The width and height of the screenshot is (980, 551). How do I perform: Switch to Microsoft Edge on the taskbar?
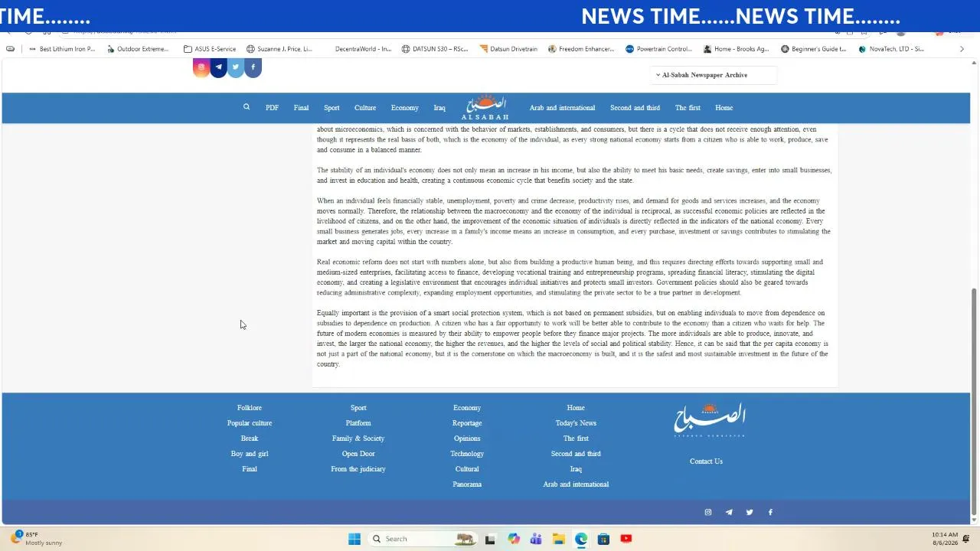(581, 539)
